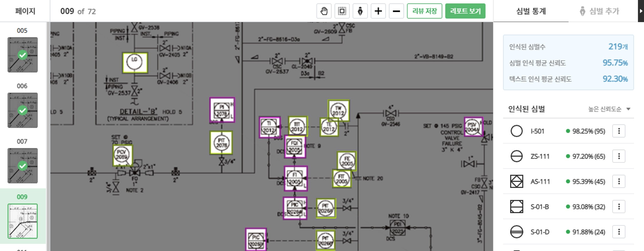Open the 높은 신뢰도순 sort dropdown
This screenshot has width=644, height=251.
pyautogui.click(x=609, y=109)
